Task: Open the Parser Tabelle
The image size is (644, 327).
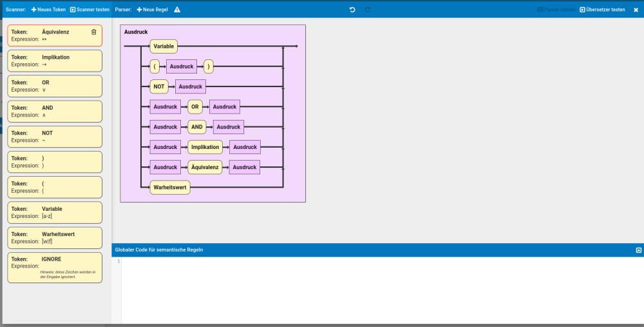Action: 556,10
